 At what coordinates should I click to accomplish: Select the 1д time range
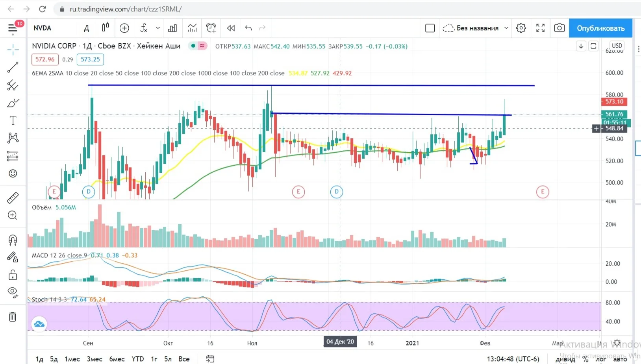tap(39, 359)
